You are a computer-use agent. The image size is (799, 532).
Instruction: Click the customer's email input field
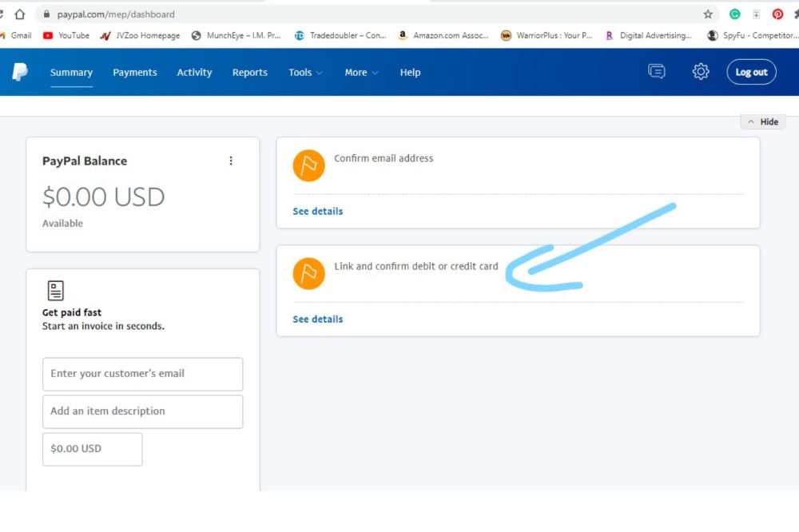pyautogui.click(x=142, y=374)
